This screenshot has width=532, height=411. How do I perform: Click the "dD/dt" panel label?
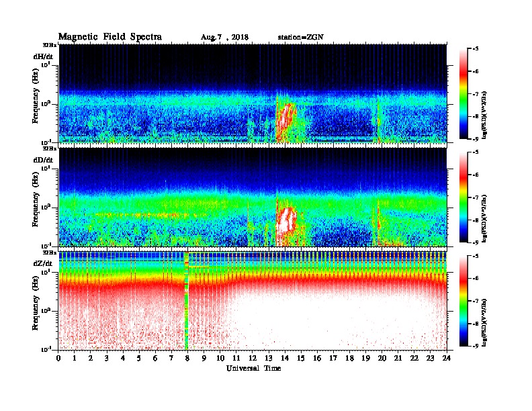coord(43,160)
